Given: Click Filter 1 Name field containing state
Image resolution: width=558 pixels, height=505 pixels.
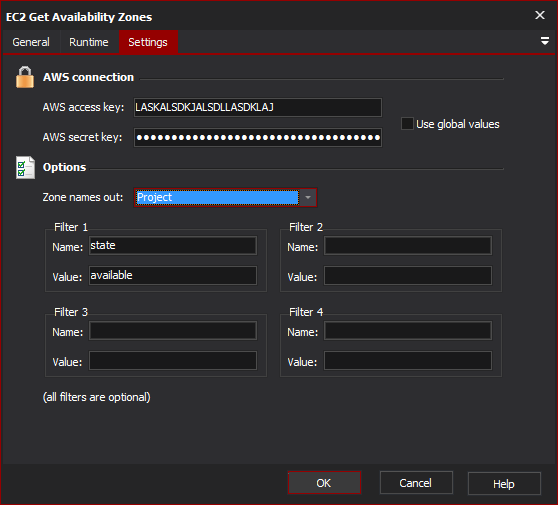Looking at the screenshot, I should (x=173, y=246).
